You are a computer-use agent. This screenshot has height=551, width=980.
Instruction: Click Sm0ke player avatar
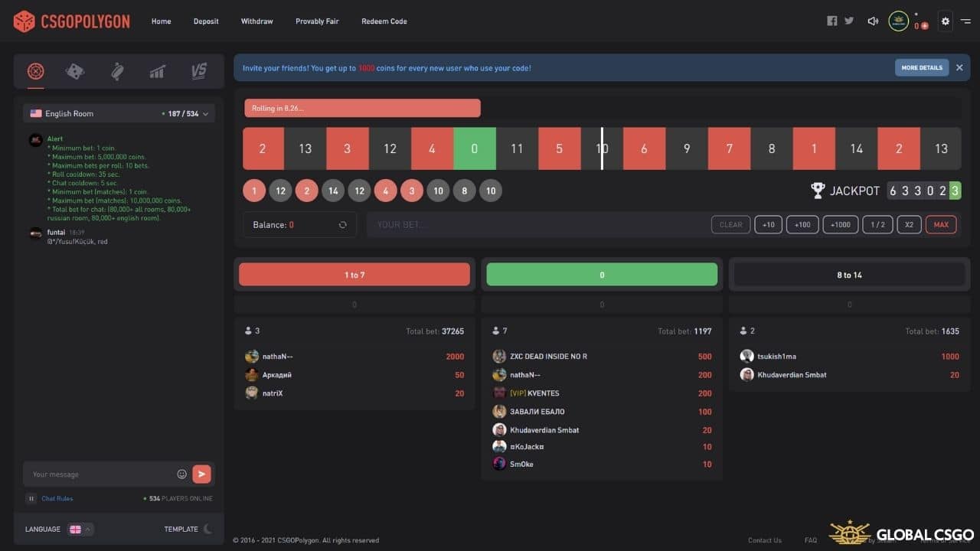point(499,464)
